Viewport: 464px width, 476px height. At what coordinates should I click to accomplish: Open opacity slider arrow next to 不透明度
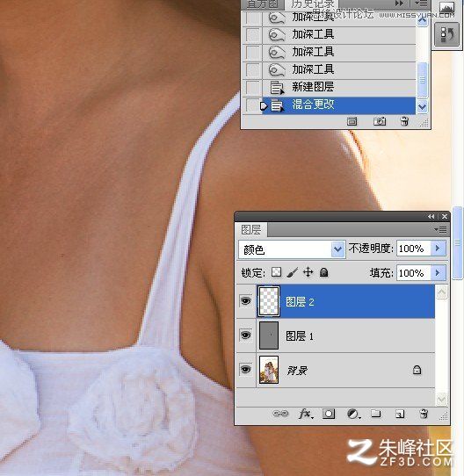coord(438,249)
